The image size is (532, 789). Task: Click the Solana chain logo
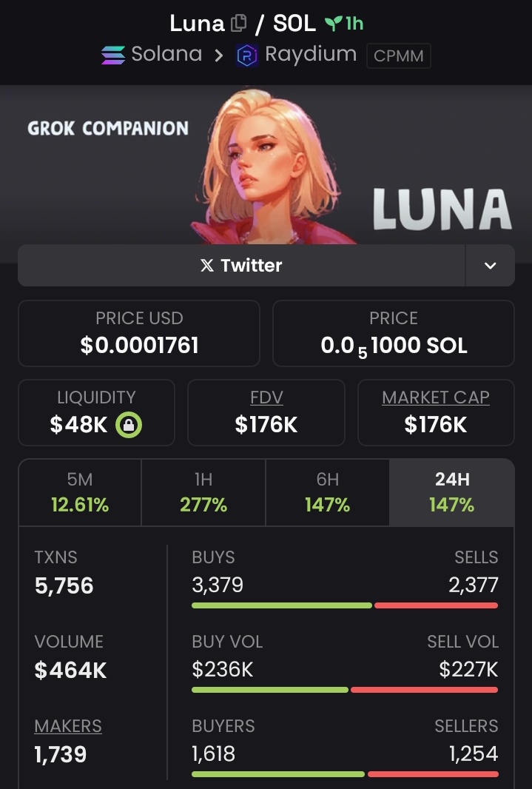click(x=113, y=55)
